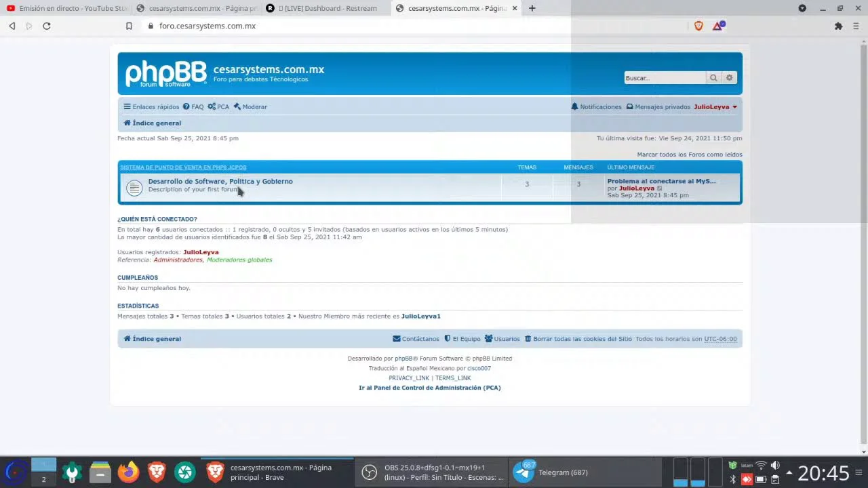Click the Bluetooth tray icon
868x488 pixels.
click(x=733, y=479)
